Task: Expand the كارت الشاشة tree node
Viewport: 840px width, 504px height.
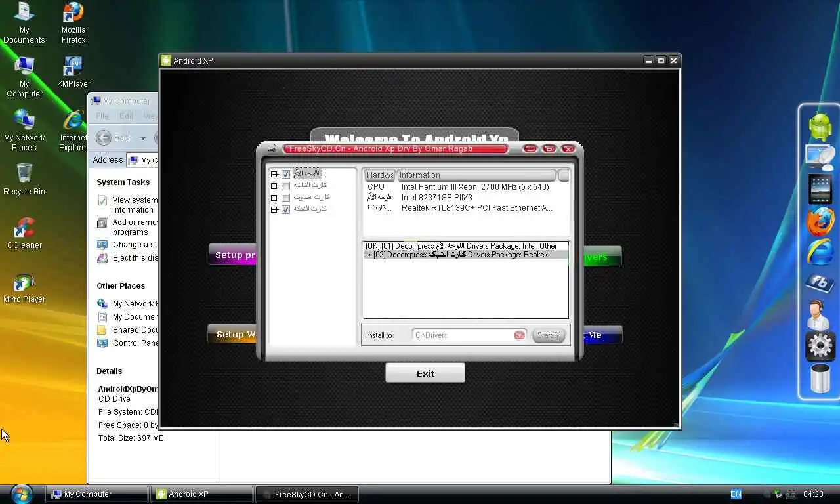Action: pyautogui.click(x=274, y=186)
